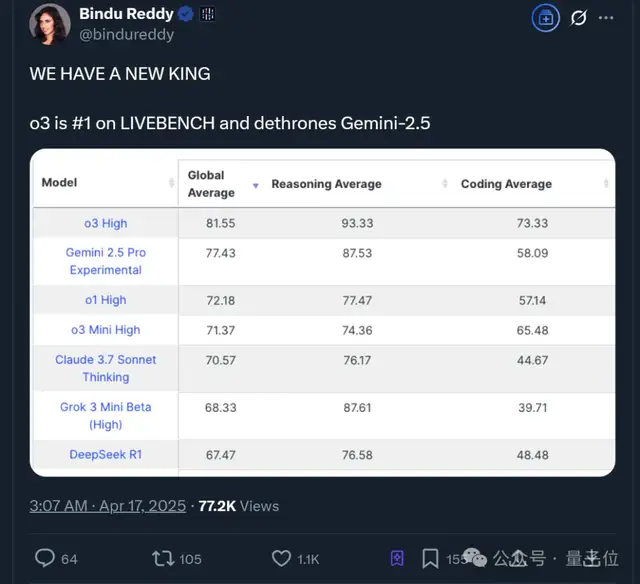This screenshot has height=584, width=640.
Task: Click the affiliation badge next to the name
Action: (208, 14)
